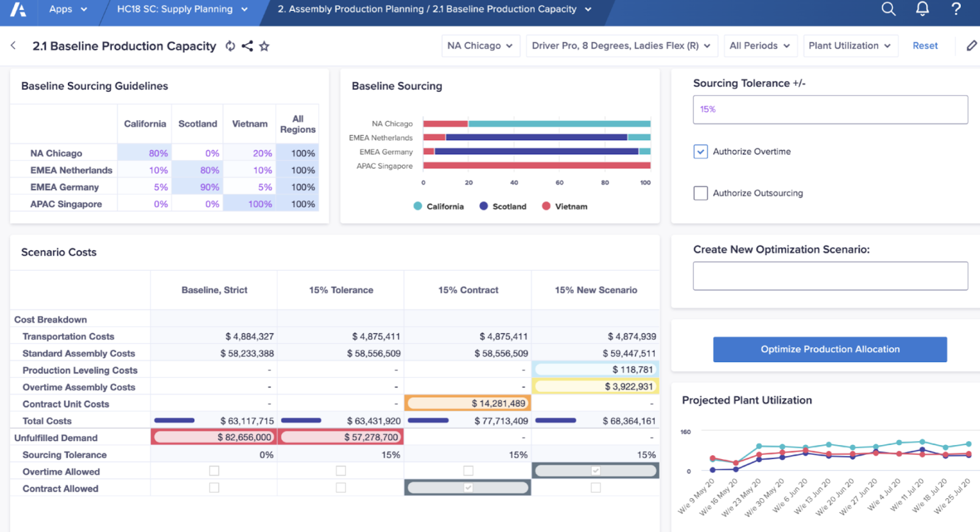Click the Reset link

point(925,46)
